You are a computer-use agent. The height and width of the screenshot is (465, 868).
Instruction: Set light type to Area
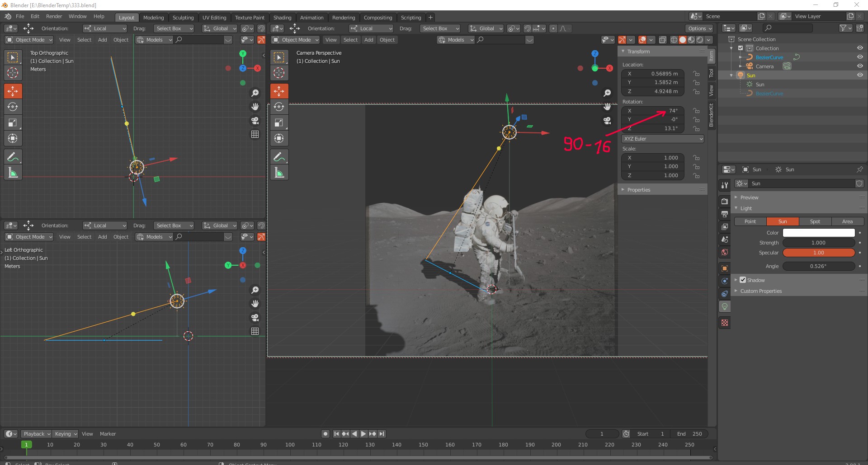[848, 221]
